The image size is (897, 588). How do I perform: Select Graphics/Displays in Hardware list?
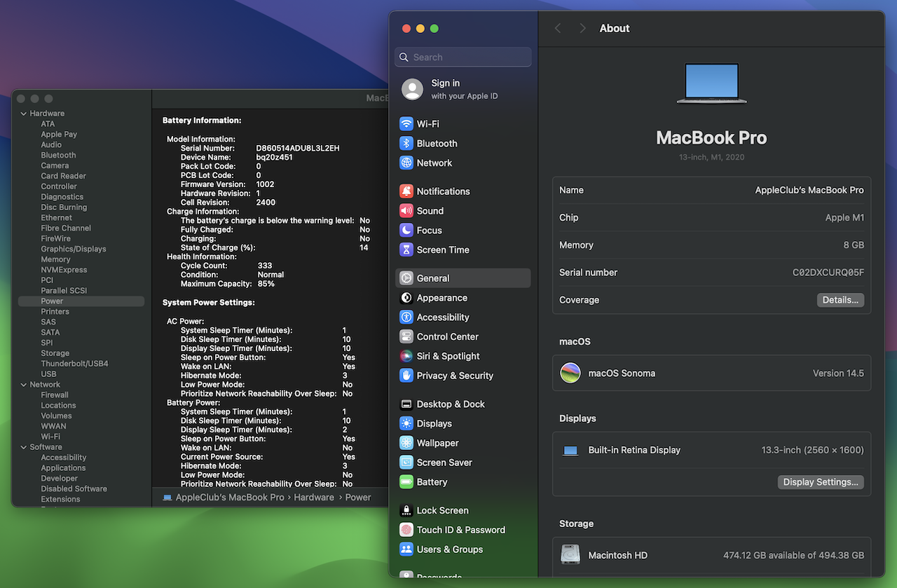[x=74, y=249]
